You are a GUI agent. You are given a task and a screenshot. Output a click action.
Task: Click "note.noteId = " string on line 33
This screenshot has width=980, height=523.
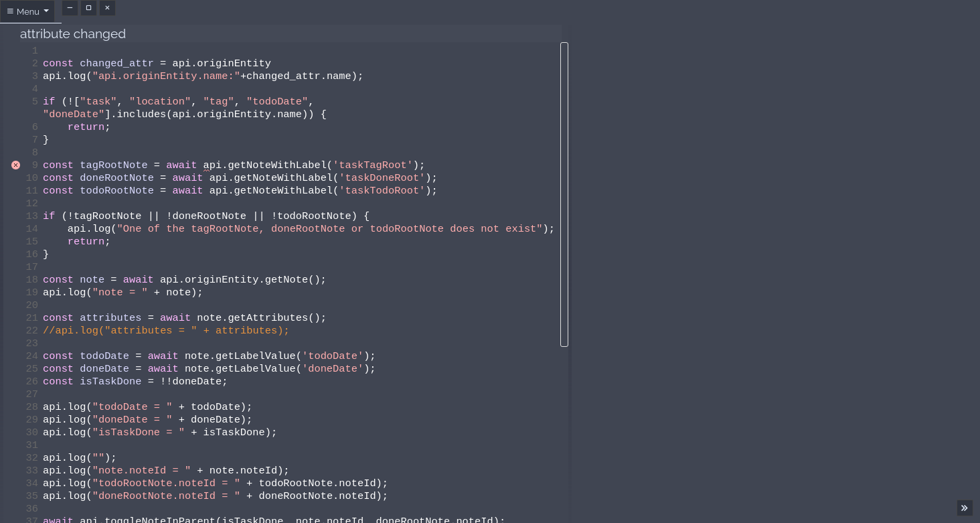click(141, 470)
